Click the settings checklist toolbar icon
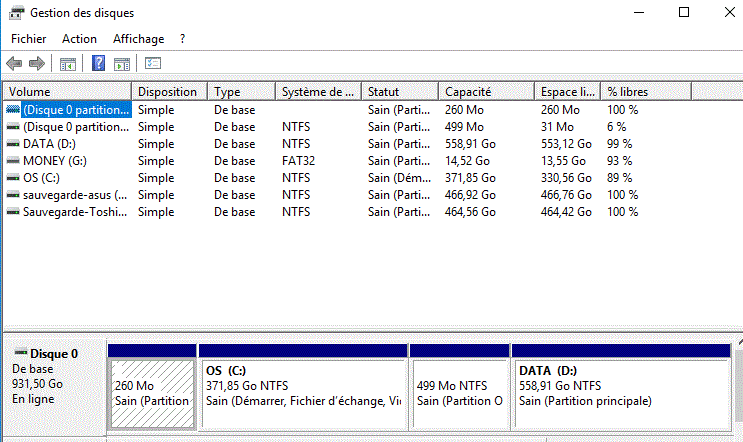This screenshot has height=442, width=743. (x=153, y=63)
